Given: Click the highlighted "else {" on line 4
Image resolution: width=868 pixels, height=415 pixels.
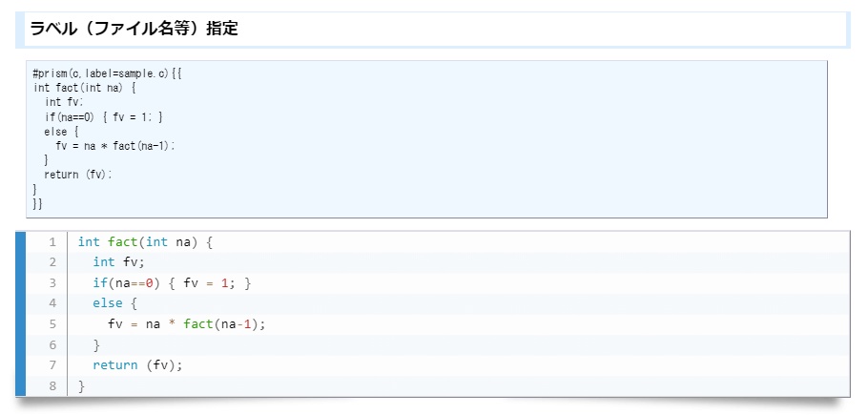Looking at the screenshot, I should point(115,303).
